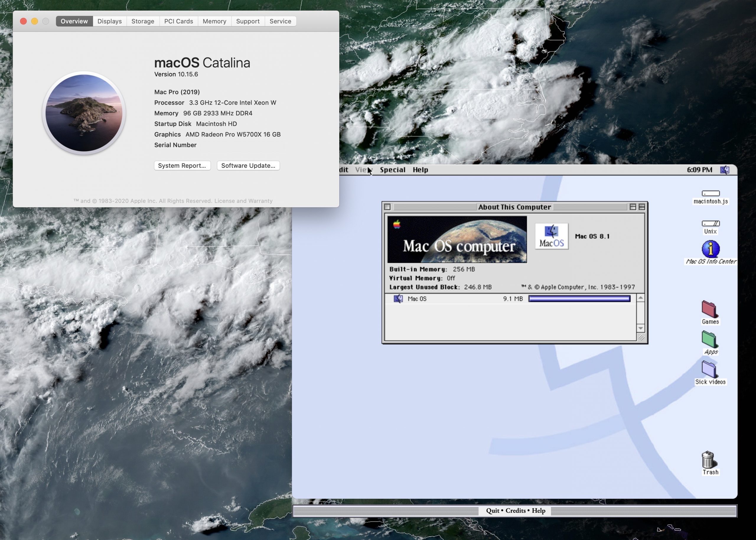Viewport: 756px width, 540px height.
Task: Click the scroll-down arrow in the memory list
Action: [x=640, y=328]
